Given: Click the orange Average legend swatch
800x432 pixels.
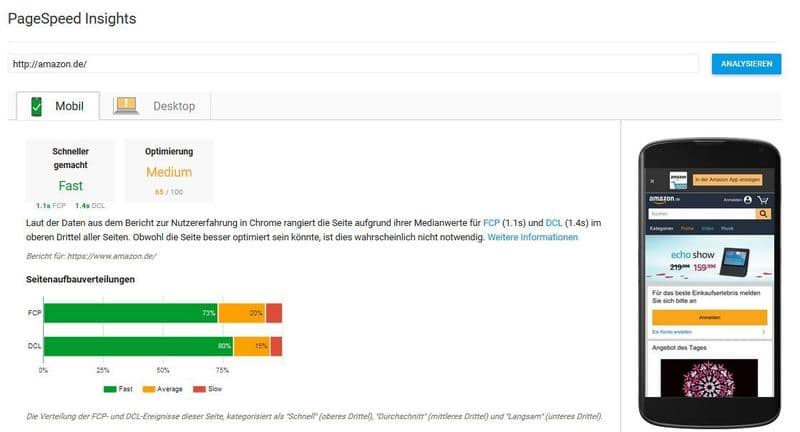Looking at the screenshot, I should 148,389.
